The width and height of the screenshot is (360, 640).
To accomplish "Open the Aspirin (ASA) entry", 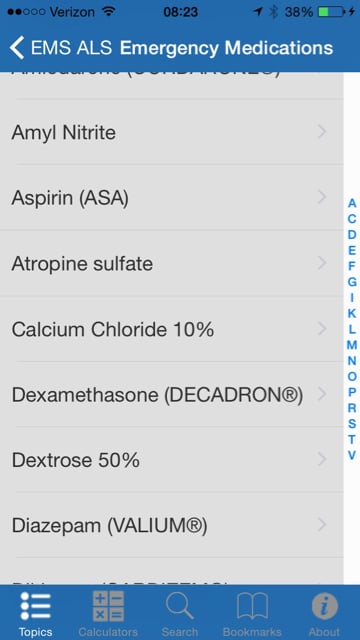I will coord(172,198).
